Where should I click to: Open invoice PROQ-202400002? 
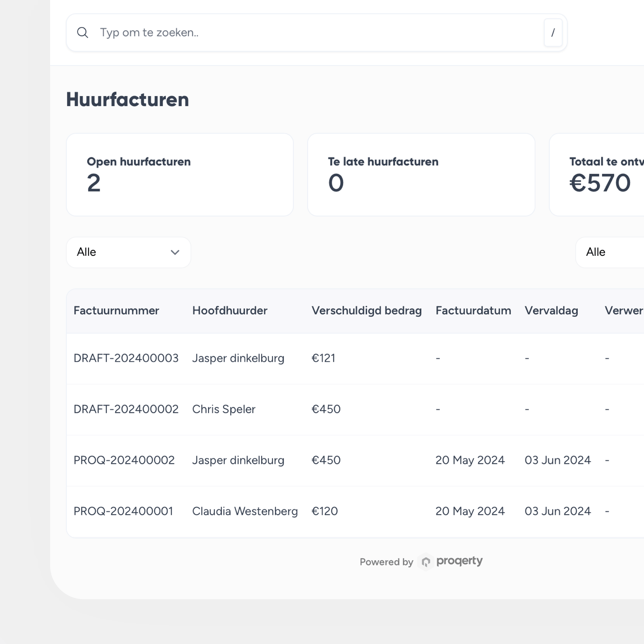click(x=124, y=460)
